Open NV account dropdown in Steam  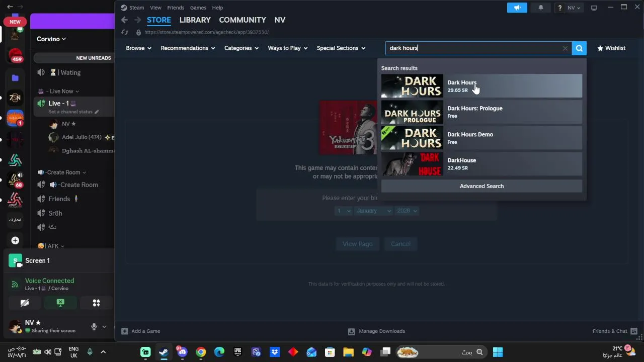[x=574, y=8]
